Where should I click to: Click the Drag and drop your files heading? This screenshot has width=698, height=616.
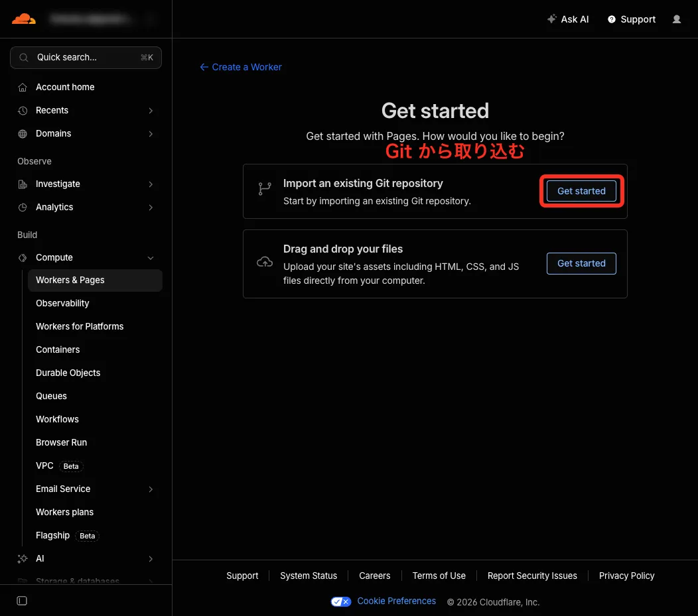coord(343,249)
